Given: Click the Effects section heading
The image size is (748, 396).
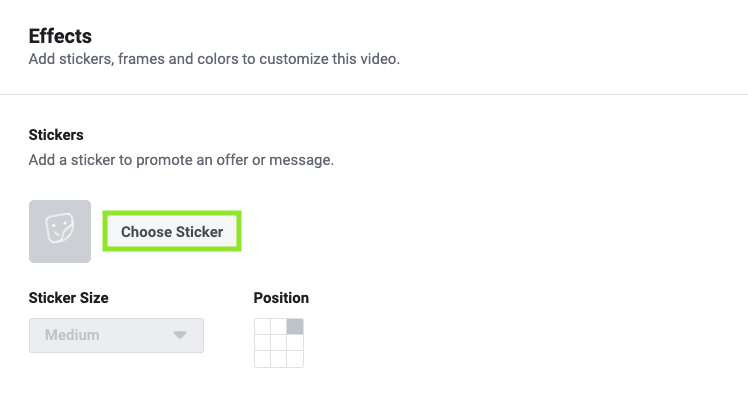Looking at the screenshot, I should (60, 36).
